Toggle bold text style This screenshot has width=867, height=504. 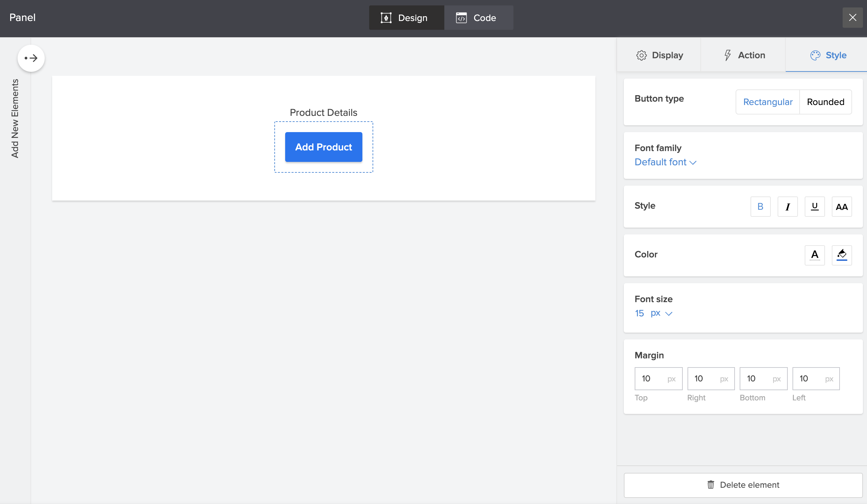[x=760, y=206]
